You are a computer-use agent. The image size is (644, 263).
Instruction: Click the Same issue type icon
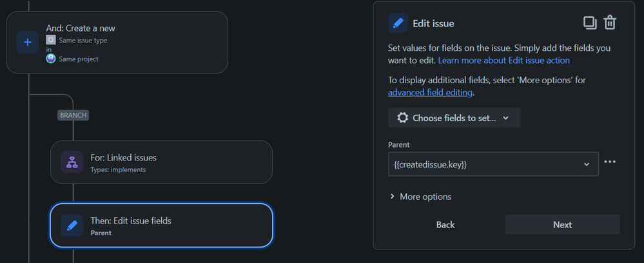[x=50, y=40]
